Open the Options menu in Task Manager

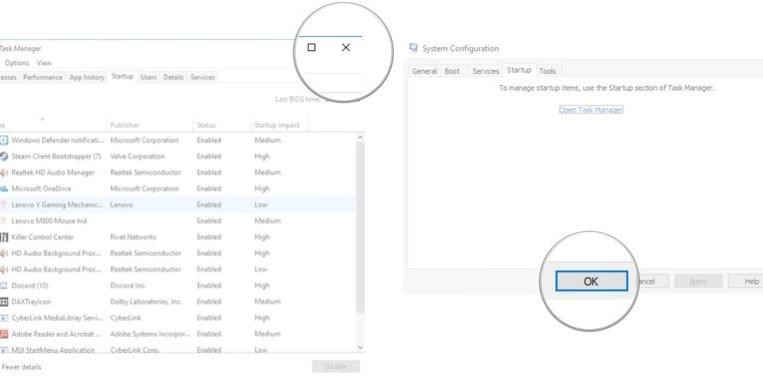17,63
